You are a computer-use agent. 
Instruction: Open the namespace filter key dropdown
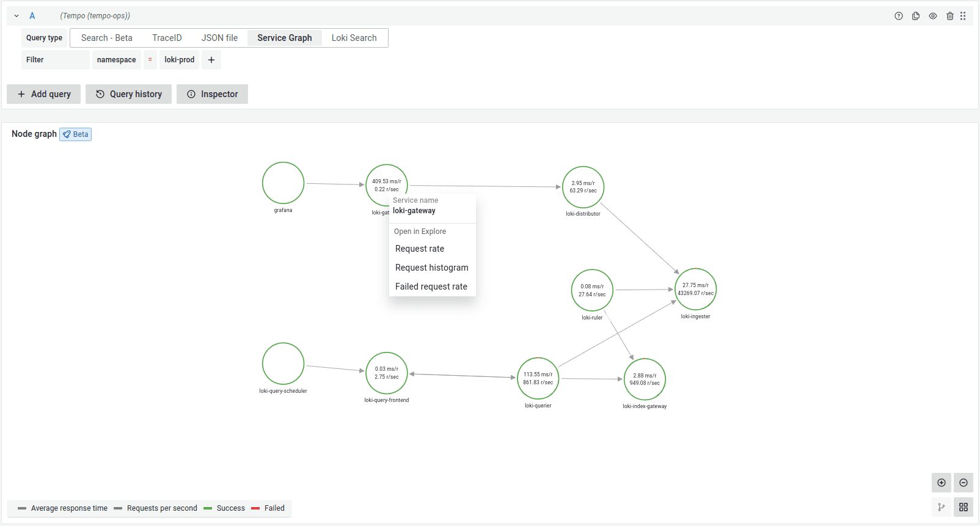[x=116, y=60]
